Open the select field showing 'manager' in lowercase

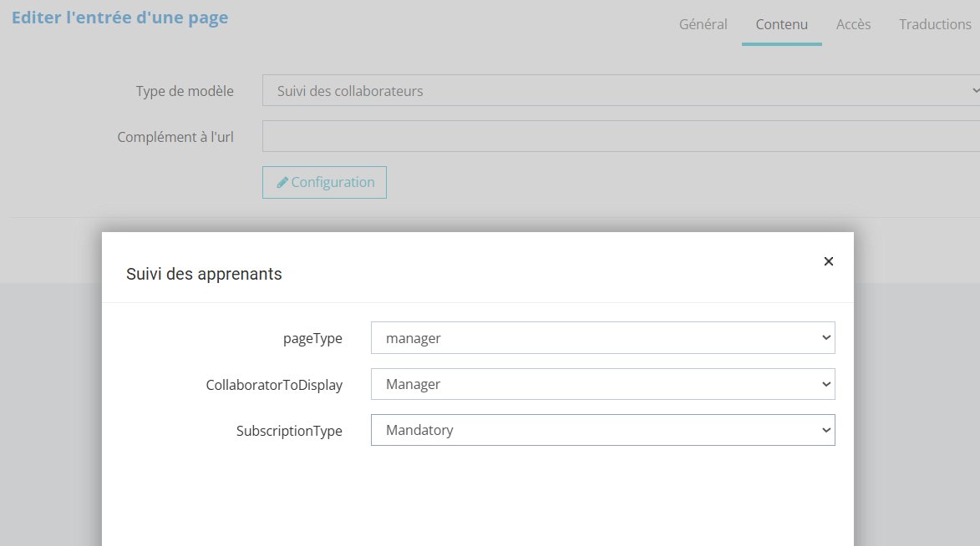click(x=602, y=338)
